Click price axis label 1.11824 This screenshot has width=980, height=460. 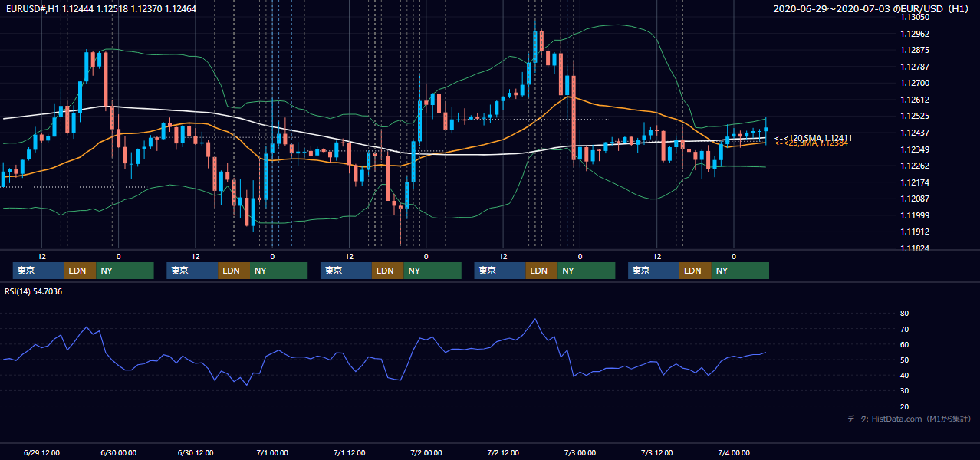pos(915,248)
